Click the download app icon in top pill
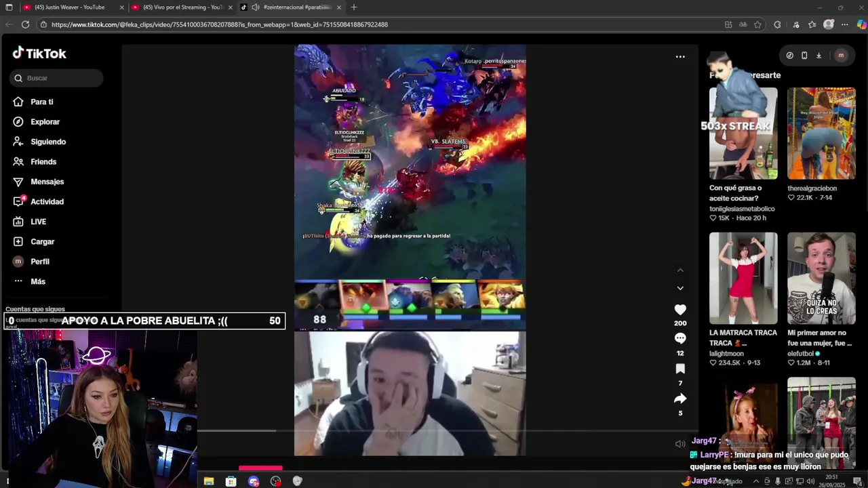868x488 pixels. pyautogui.click(x=818, y=56)
